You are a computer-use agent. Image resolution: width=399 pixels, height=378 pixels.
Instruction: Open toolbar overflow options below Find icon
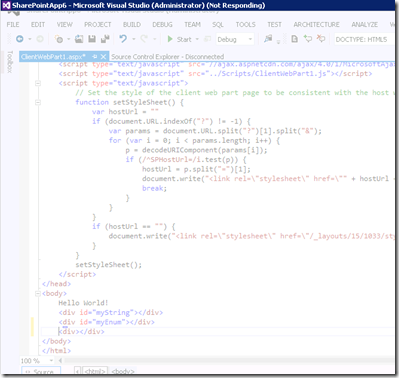(x=278, y=42)
